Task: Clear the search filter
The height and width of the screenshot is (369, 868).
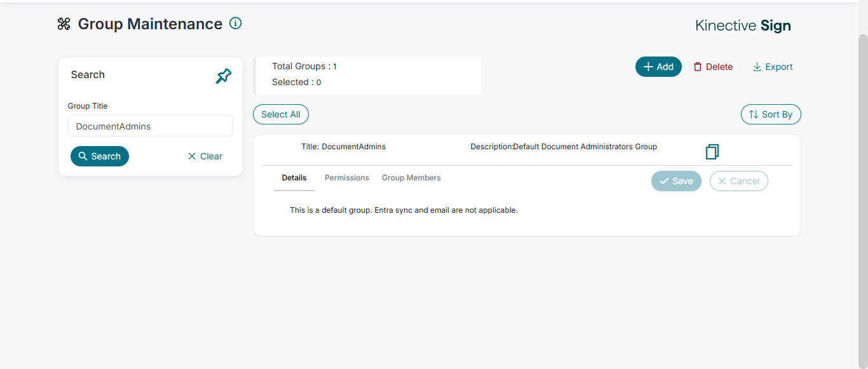Action: coord(205,156)
